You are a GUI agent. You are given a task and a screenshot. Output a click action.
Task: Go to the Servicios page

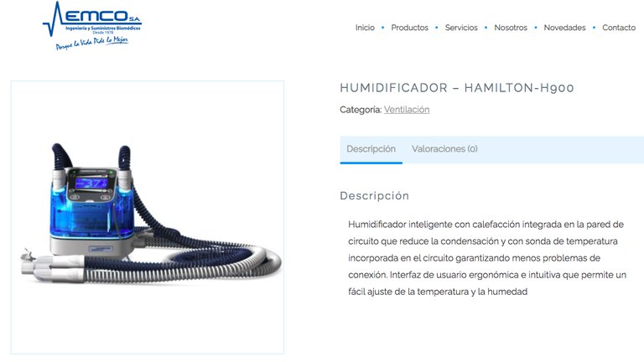point(461,28)
